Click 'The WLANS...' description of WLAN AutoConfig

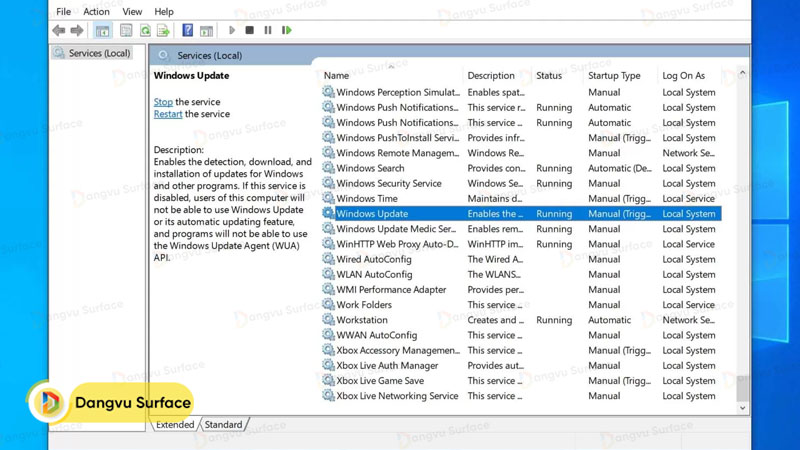494,274
